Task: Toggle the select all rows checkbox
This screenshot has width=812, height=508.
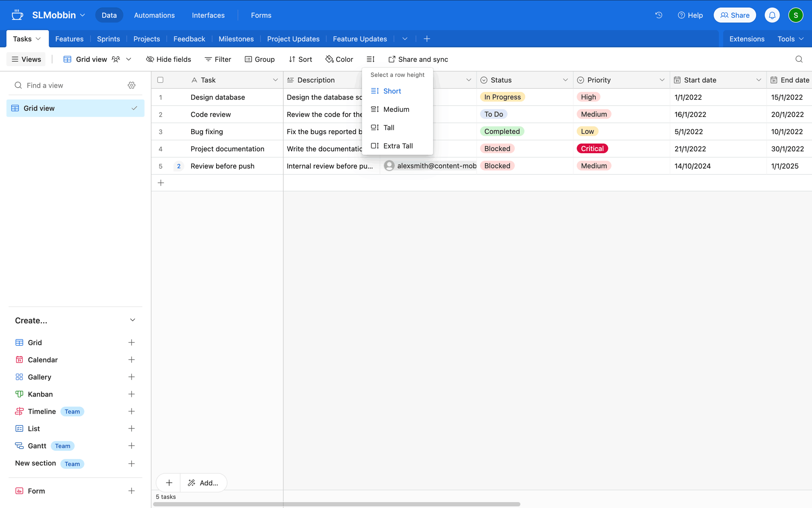Action: (x=160, y=80)
